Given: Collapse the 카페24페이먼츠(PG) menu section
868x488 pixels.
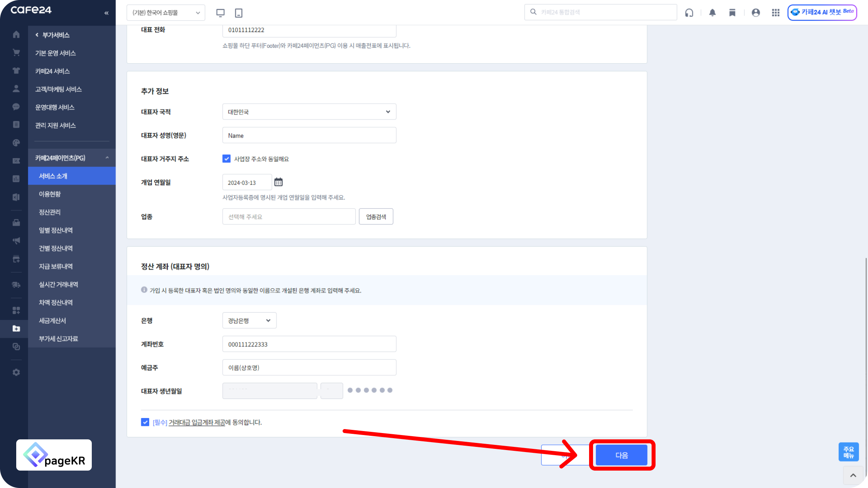Looking at the screenshot, I should tap(107, 158).
